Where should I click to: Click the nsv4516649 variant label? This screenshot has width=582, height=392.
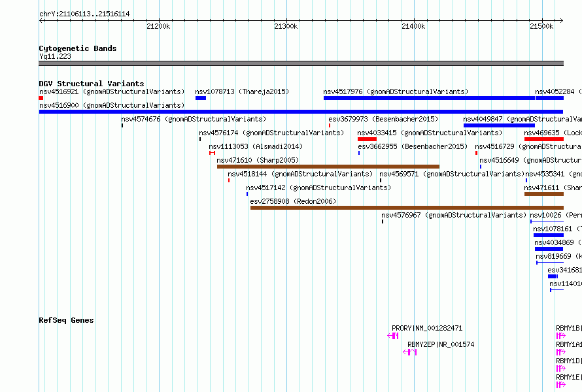click(x=531, y=160)
